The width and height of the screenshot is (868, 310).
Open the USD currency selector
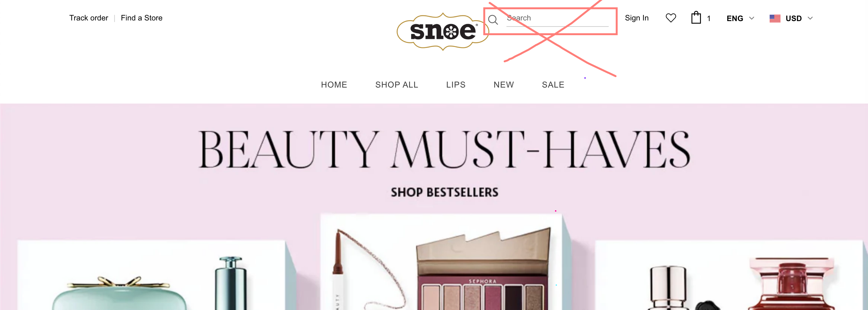point(791,18)
